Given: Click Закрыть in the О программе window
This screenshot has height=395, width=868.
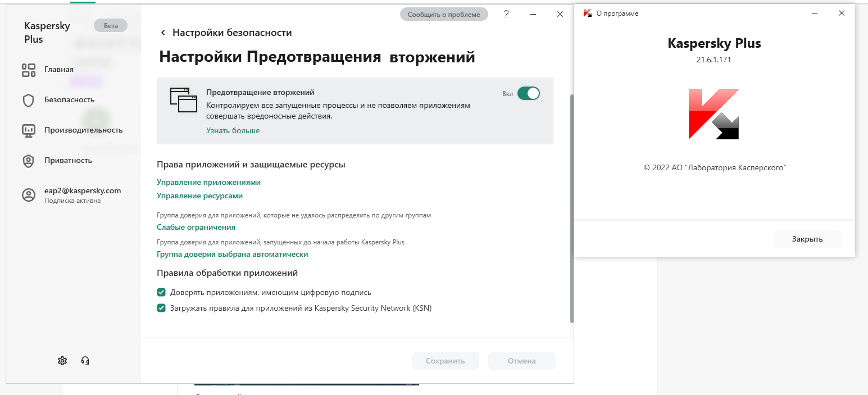Looking at the screenshot, I should [807, 239].
